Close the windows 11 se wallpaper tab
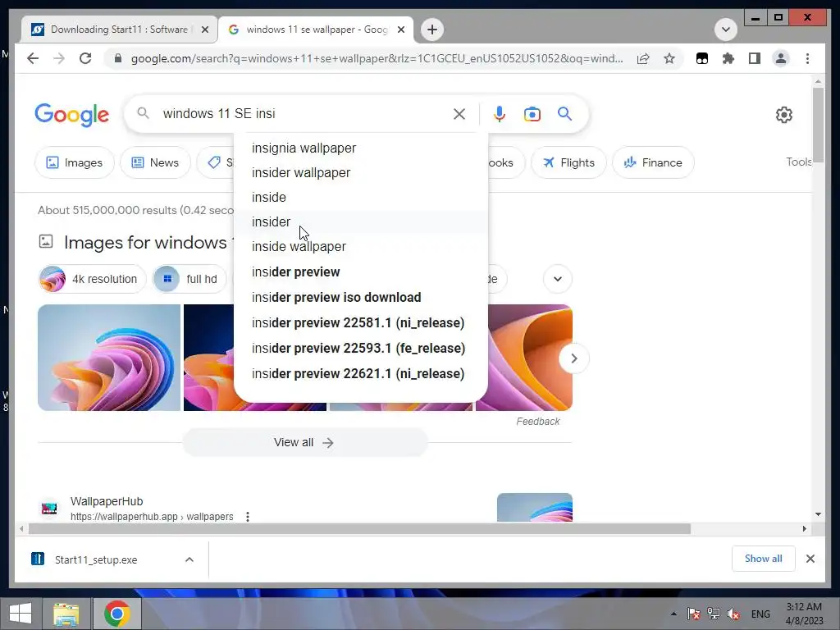Viewport: 840px width, 630px height. [400, 30]
